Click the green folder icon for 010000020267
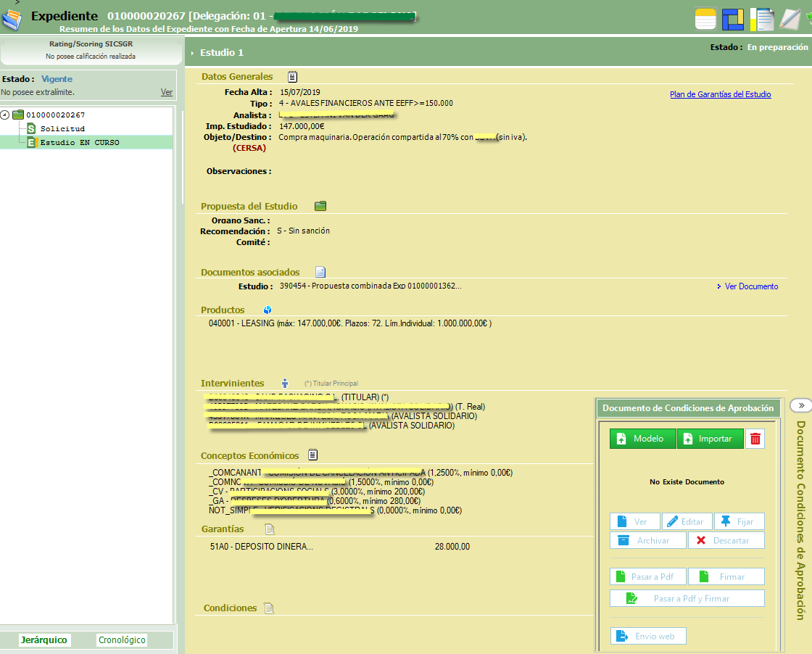 [x=18, y=115]
